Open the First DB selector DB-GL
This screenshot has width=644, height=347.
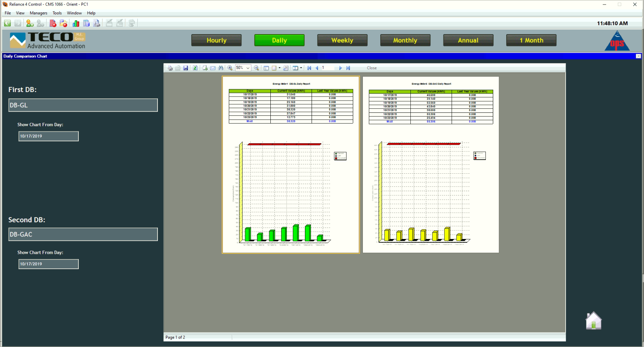(83, 105)
